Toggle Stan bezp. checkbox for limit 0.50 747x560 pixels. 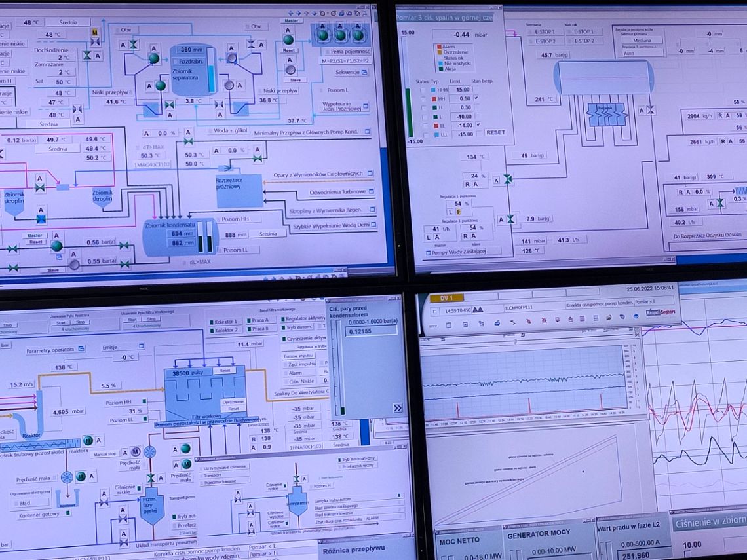pos(476,98)
